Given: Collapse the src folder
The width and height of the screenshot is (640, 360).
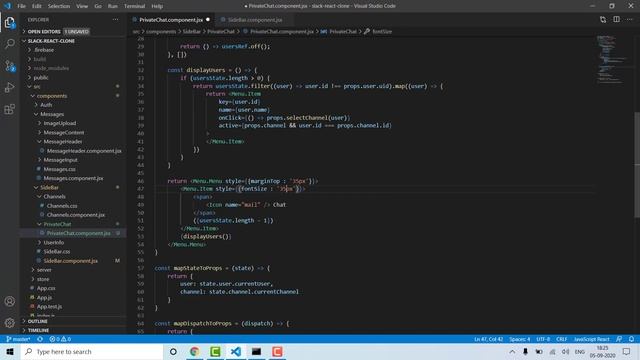Looking at the screenshot, I should click(37, 87).
